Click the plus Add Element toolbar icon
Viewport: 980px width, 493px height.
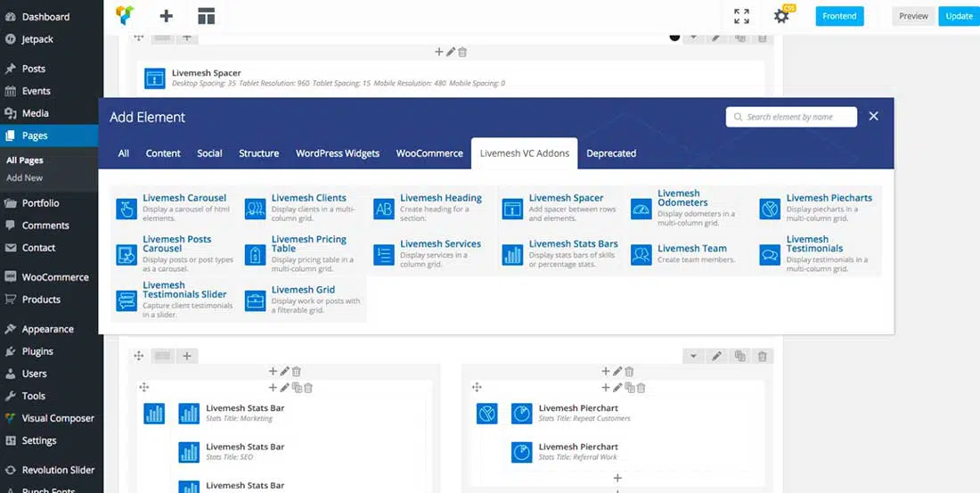[167, 15]
